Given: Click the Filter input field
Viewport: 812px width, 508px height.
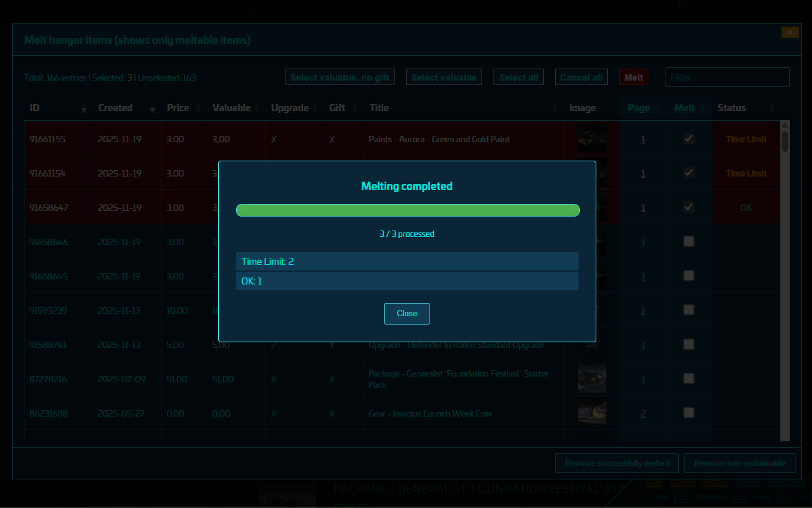Looking at the screenshot, I should [x=728, y=77].
